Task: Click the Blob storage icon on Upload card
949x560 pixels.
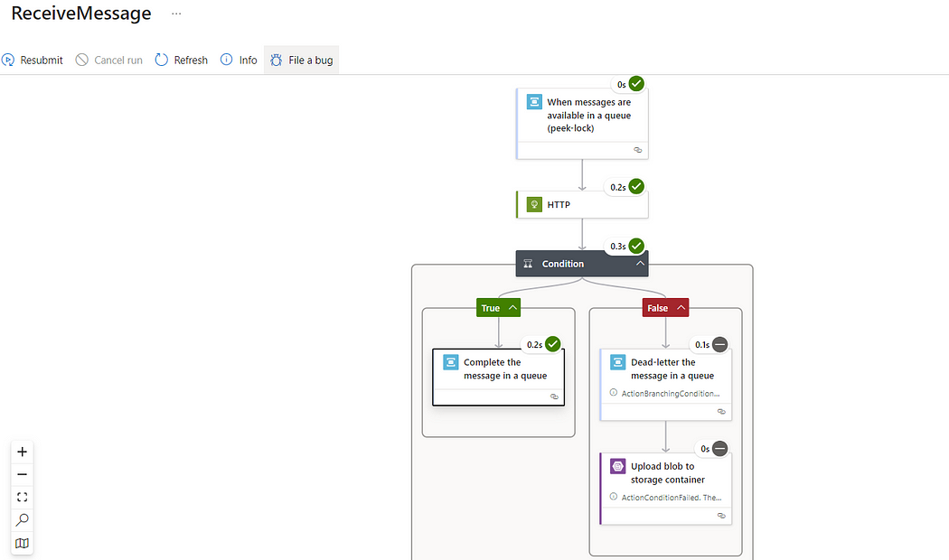Action: (x=617, y=466)
